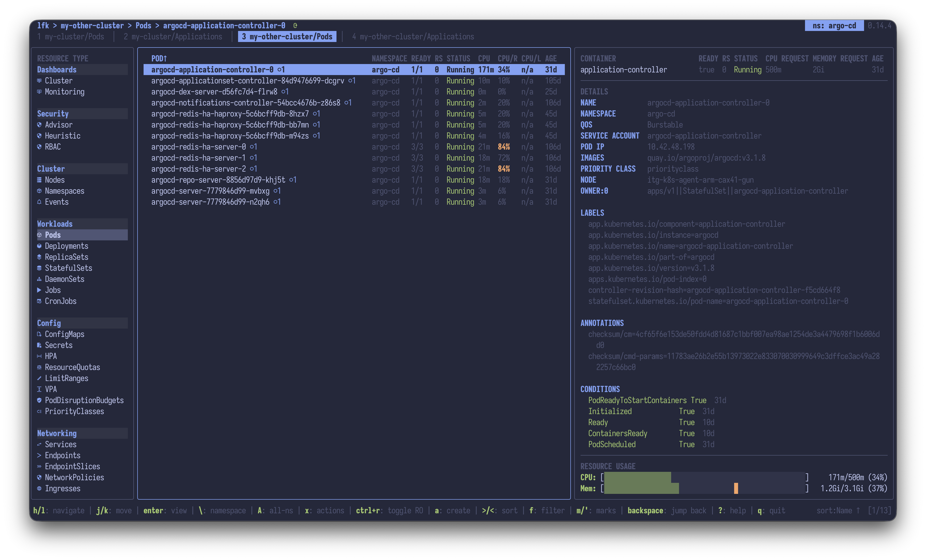
Task: Click the Cluster dashboard icon
Action: click(x=39, y=81)
